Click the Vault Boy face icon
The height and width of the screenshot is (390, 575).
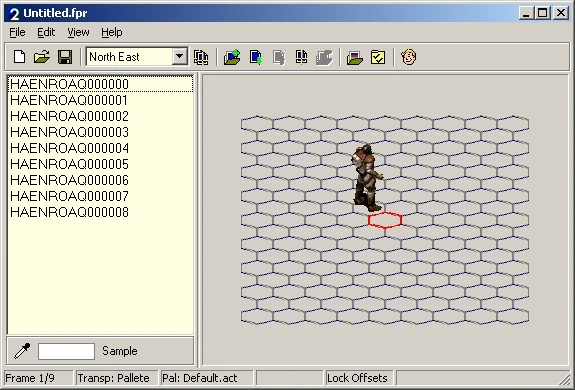[409, 57]
